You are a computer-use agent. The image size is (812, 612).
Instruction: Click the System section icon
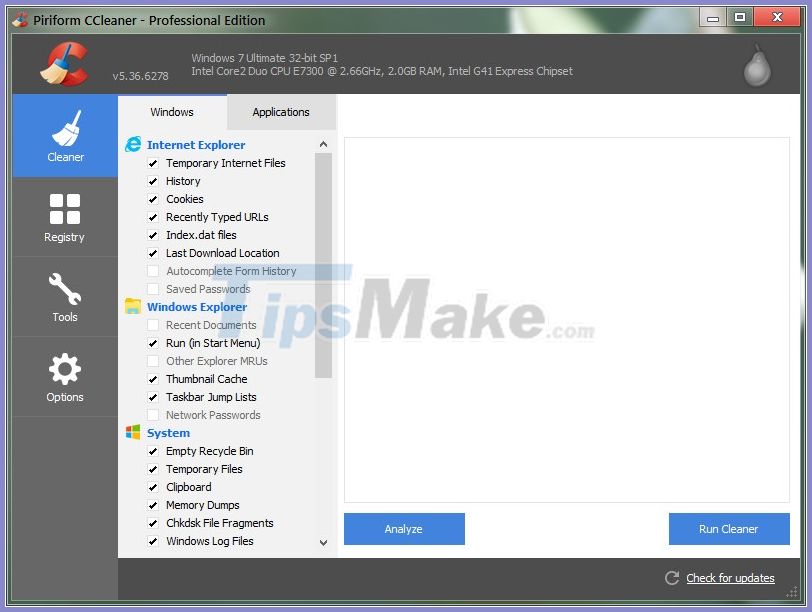[x=134, y=433]
